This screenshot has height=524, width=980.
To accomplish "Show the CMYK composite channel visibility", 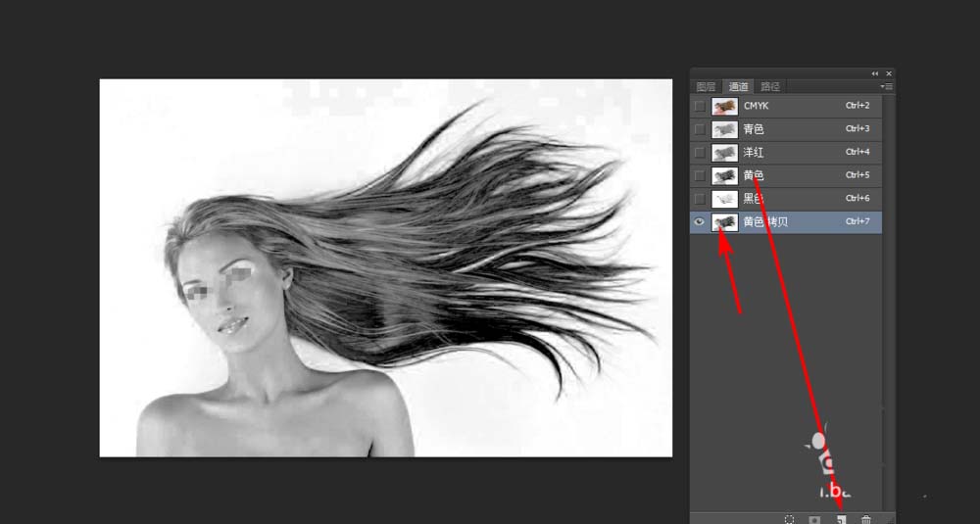I will pyautogui.click(x=699, y=106).
